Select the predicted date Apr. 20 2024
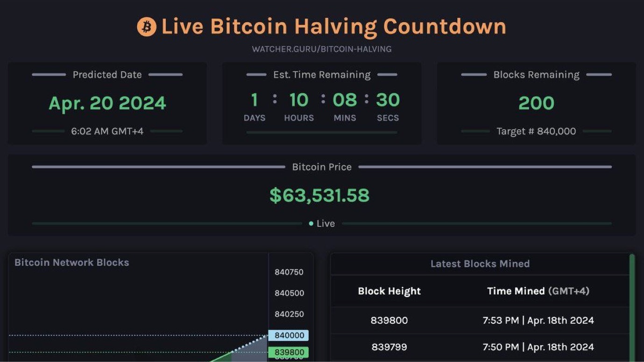The height and width of the screenshot is (362, 644). pos(107,103)
